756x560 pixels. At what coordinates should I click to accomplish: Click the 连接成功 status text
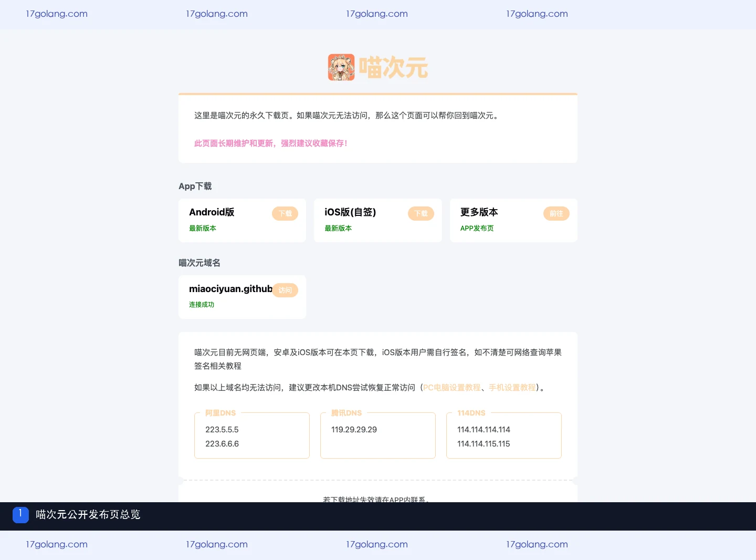[202, 305]
